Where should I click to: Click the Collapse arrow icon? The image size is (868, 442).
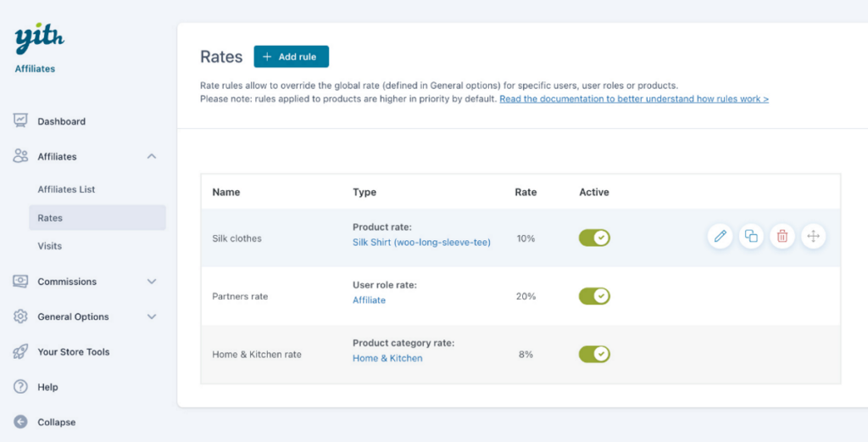pyautogui.click(x=20, y=422)
